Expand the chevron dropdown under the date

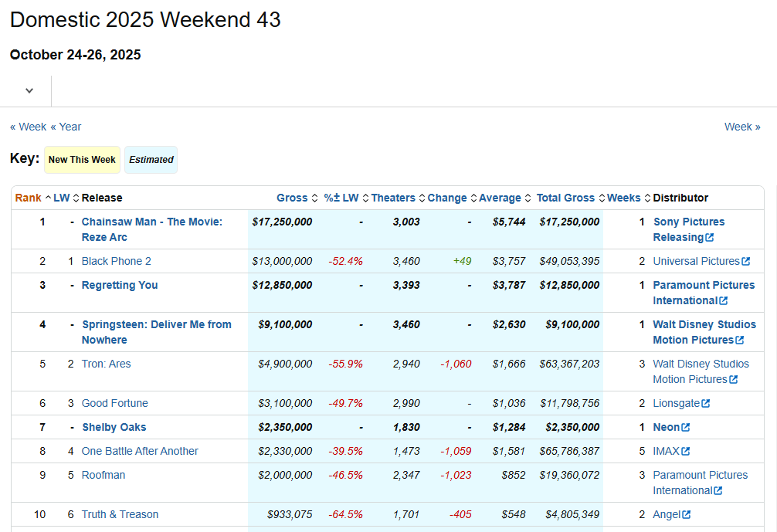(29, 90)
